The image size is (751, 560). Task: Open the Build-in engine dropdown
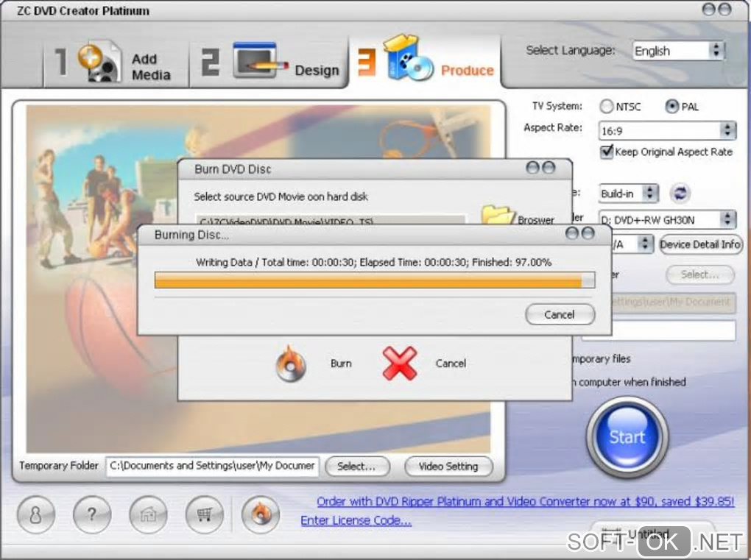coord(628,194)
